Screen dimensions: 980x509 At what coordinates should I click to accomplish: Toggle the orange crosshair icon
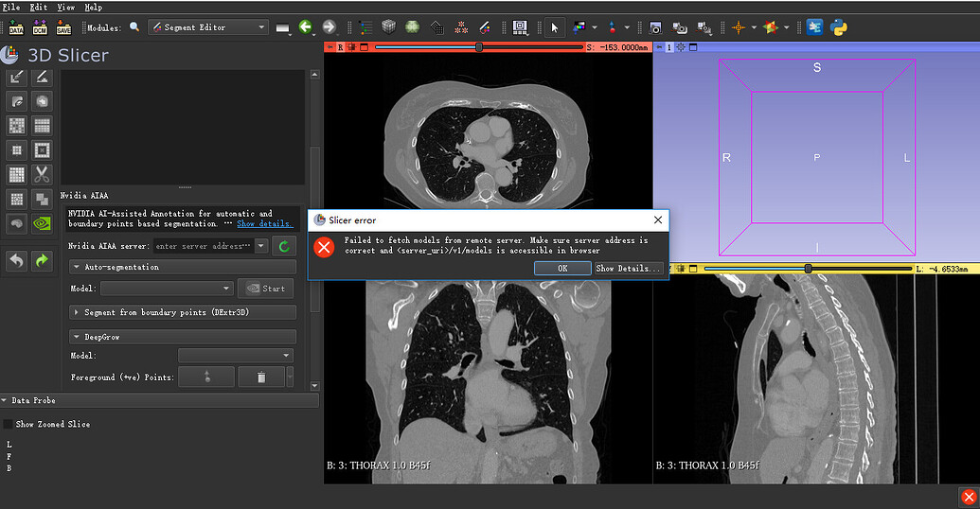739,27
